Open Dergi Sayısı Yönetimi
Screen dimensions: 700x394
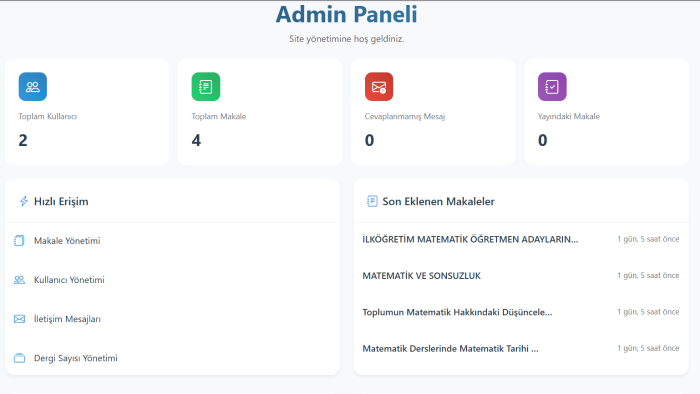click(x=75, y=358)
